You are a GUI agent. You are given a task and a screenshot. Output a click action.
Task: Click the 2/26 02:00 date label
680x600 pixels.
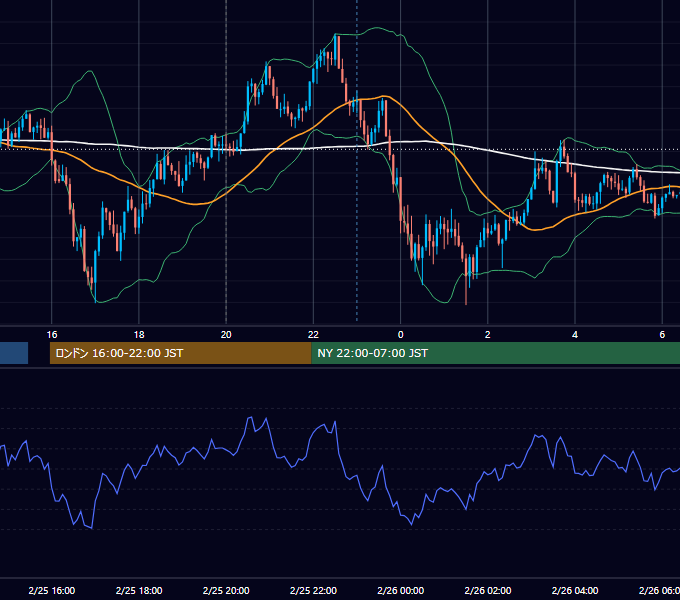click(x=487, y=590)
